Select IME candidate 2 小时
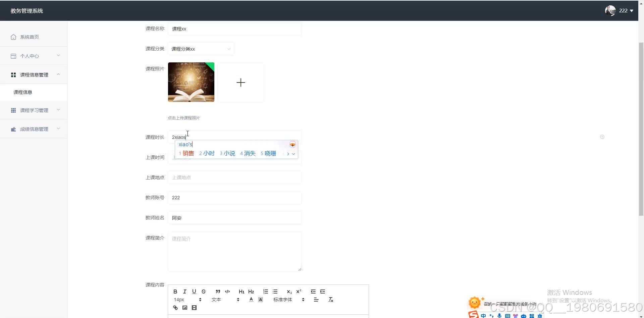644x318 pixels. [207, 153]
